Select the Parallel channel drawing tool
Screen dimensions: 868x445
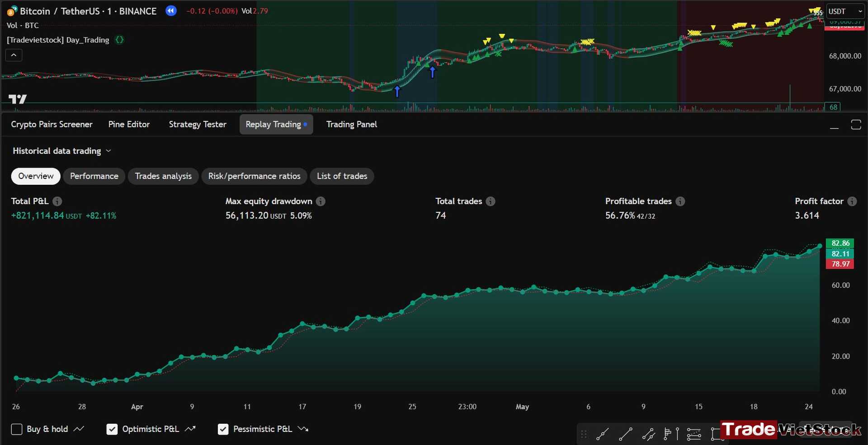649,434
